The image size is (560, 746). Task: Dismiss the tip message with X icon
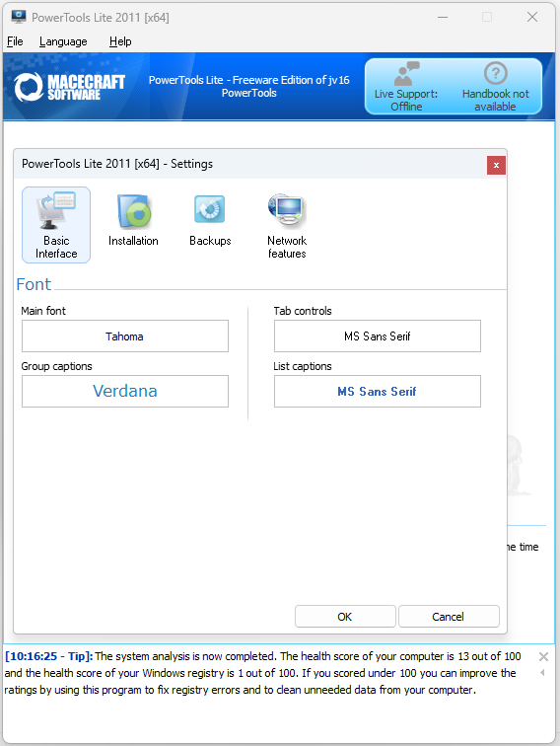(x=543, y=657)
